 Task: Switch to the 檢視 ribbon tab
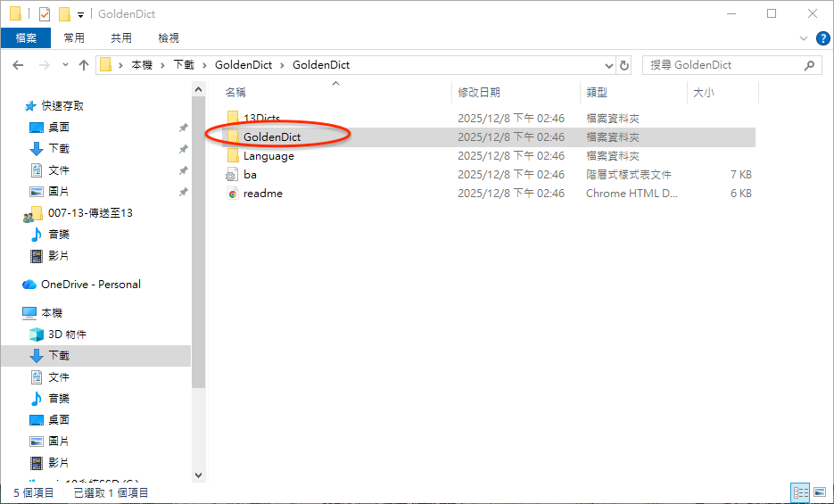click(x=169, y=37)
